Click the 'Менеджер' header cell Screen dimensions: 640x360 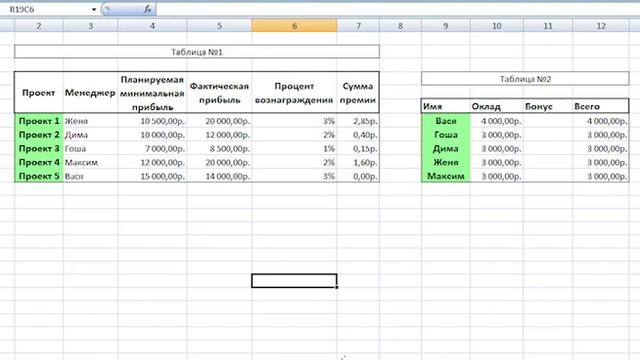pyautogui.click(x=91, y=93)
